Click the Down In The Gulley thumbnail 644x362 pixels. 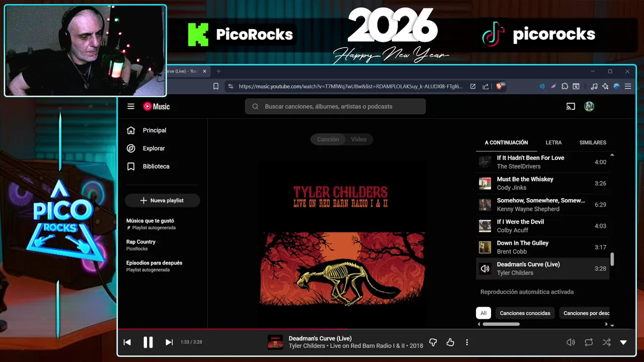point(485,247)
